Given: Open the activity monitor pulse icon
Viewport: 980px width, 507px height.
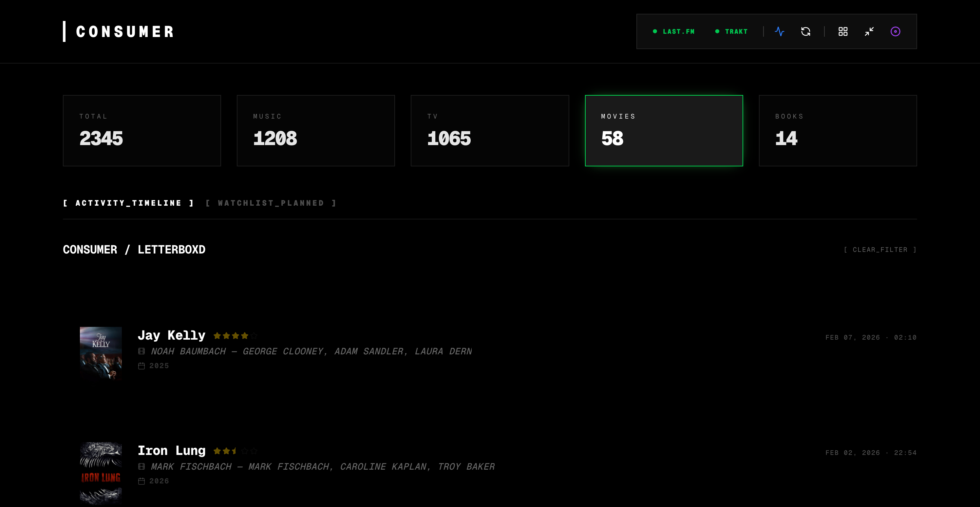Looking at the screenshot, I should (x=780, y=31).
